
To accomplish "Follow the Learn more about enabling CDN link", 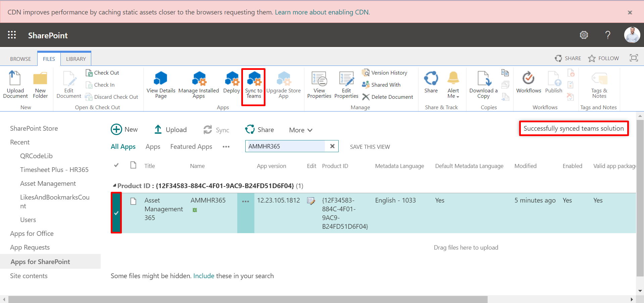I will coord(322,12).
